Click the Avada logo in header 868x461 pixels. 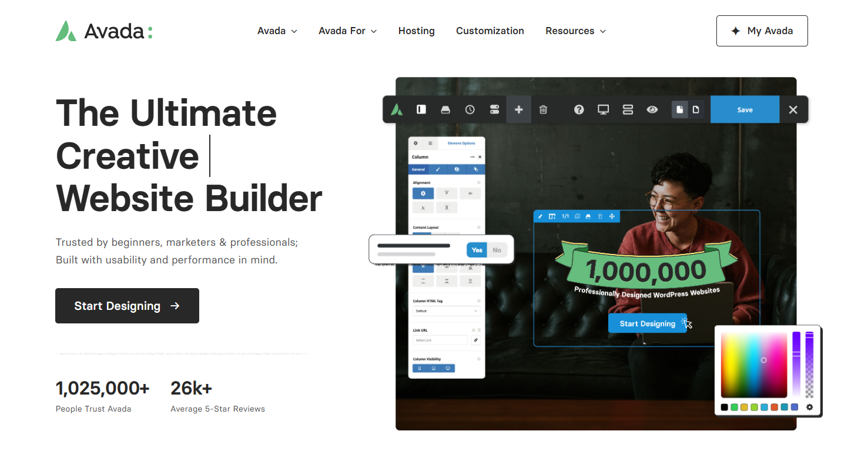(x=104, y=31)
